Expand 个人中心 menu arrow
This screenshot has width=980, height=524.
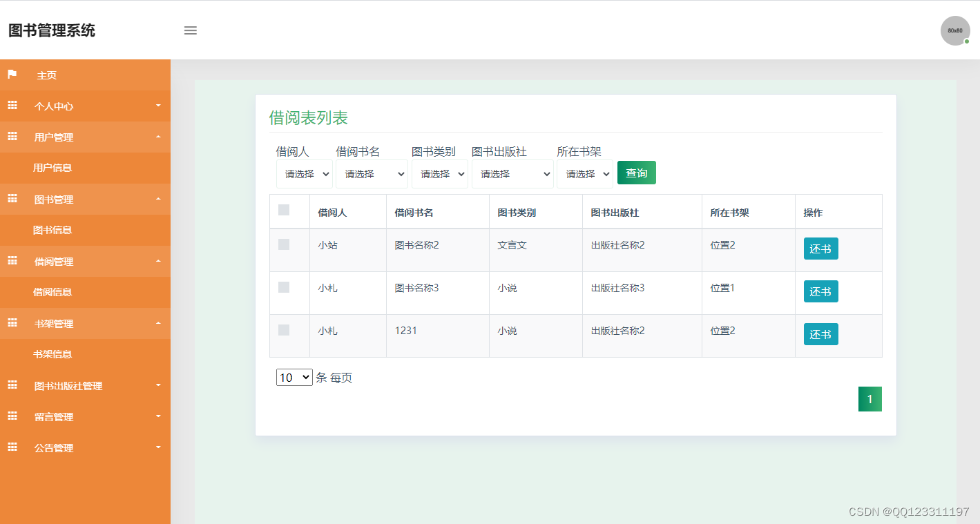point(158,106)
